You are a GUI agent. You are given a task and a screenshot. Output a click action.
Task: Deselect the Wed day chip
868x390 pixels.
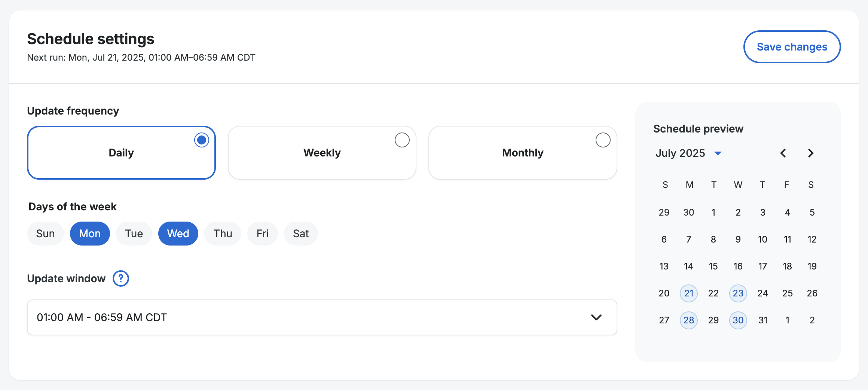(178, 234)
